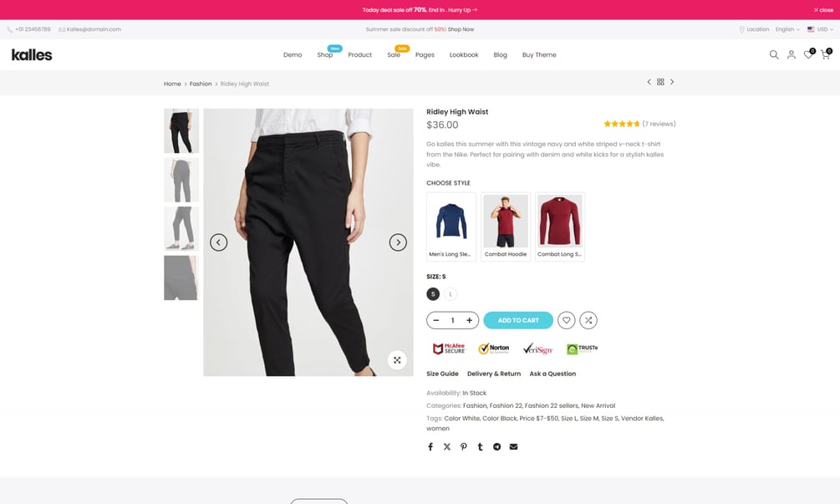Image resolution: width=840 pixels, height=504 pixels.
Task: Show next product image arrow
Action: coord(398,242)
